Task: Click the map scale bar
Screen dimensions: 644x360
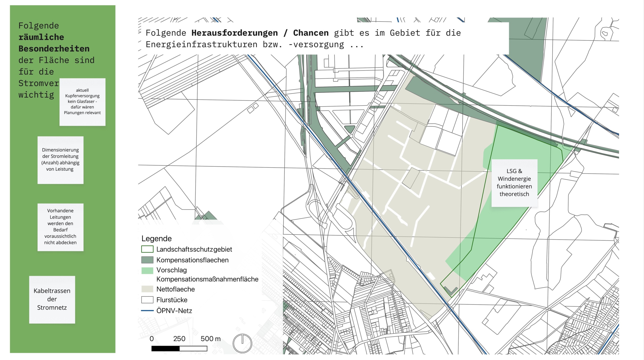Action: pos(179,348)
